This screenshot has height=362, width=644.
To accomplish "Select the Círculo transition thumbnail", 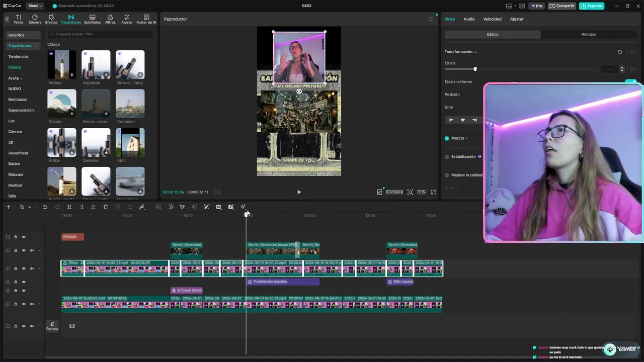I will (x=62, y=104).
